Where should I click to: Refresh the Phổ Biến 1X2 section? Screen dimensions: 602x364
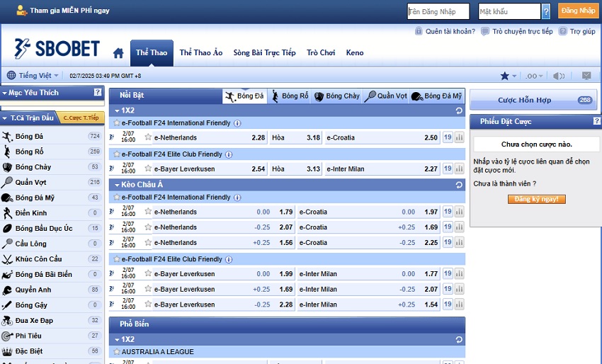point(459,340)
